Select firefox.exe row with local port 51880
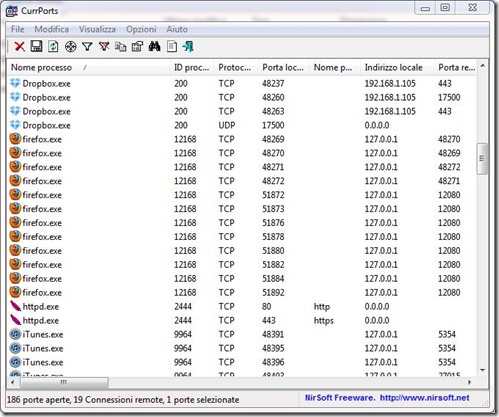 pos(242,251)
